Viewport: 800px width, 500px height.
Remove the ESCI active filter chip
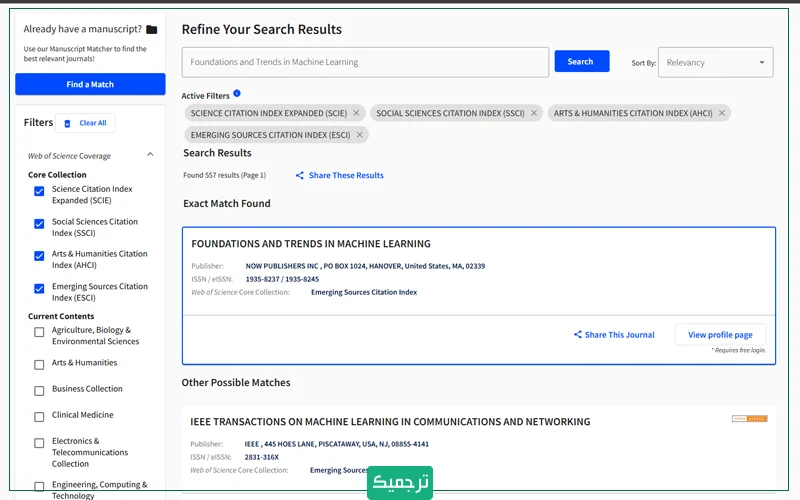pyautogui.click(x=359, y=135)
